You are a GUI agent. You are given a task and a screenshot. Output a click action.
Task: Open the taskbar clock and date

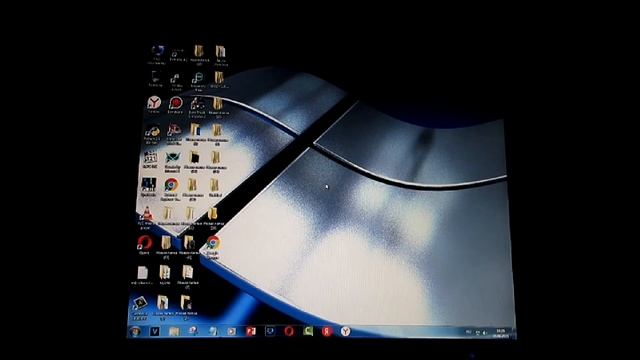pyautogui.click(x=500, y=333)
